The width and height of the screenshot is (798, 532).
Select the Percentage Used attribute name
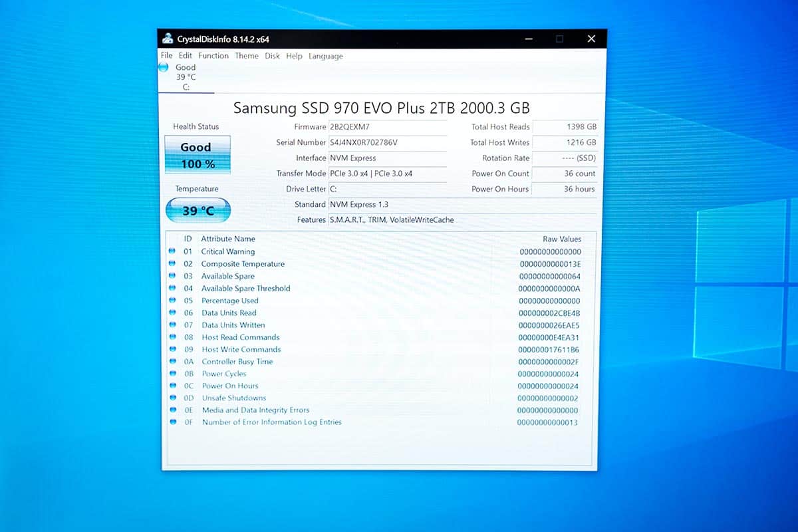[230, 301]
